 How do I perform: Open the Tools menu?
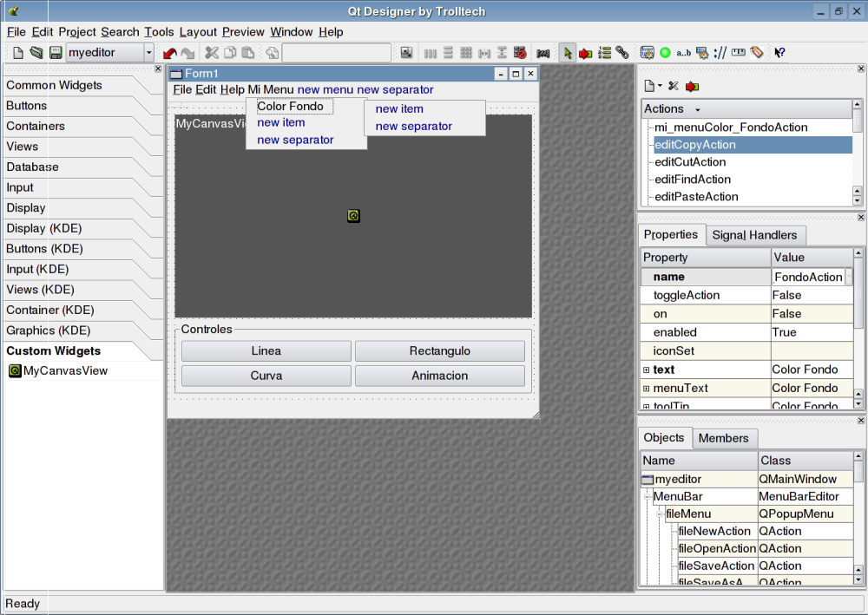pos(159,32)
